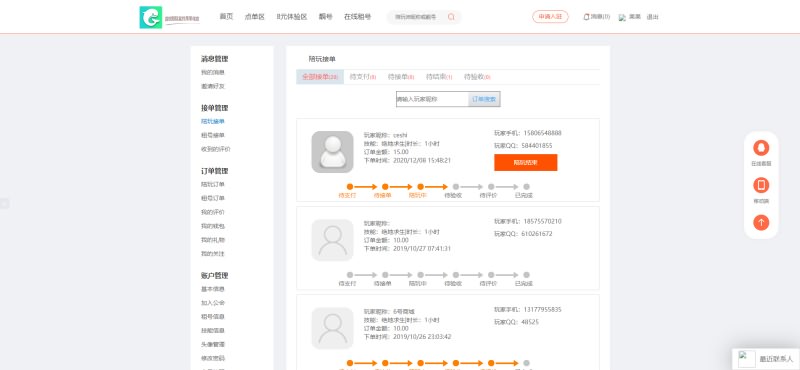800x370 pixels.
Task: Click the 申请入驻 button
Action: coord(550,17)
